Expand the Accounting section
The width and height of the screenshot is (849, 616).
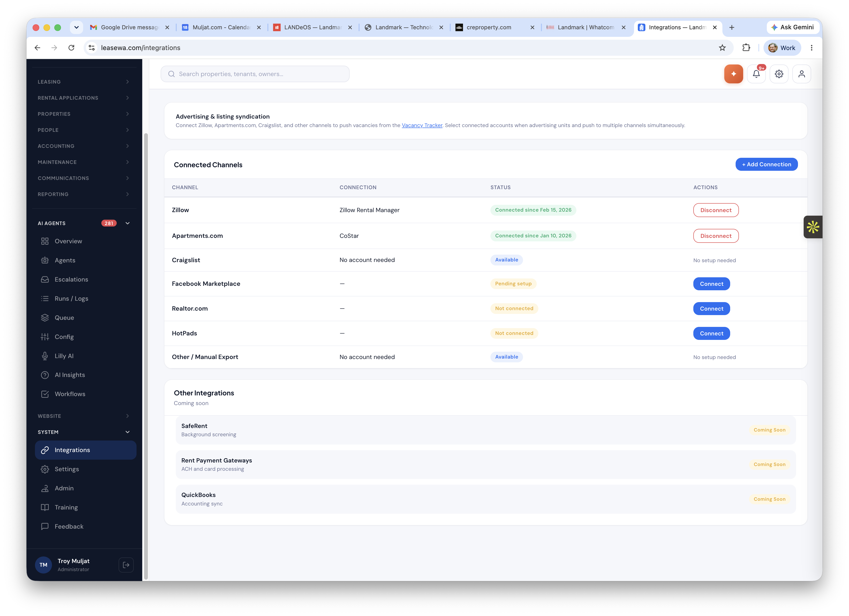(84, 146)
